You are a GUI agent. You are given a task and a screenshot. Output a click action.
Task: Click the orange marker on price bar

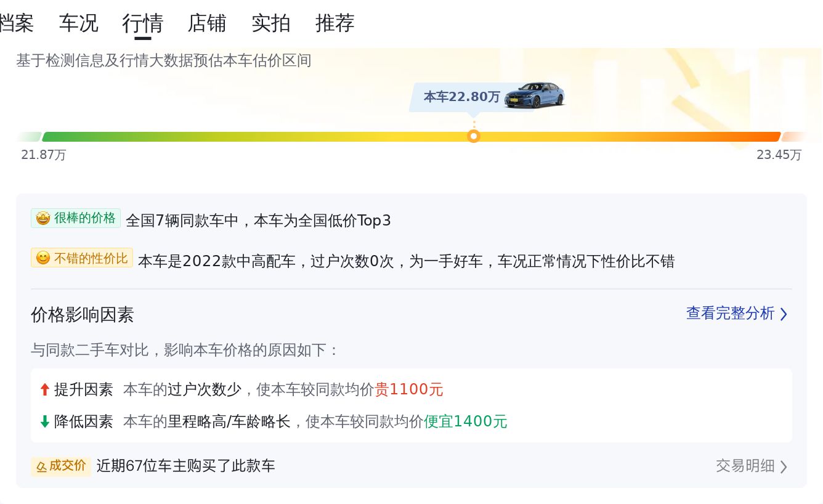[x=474, y=136]
